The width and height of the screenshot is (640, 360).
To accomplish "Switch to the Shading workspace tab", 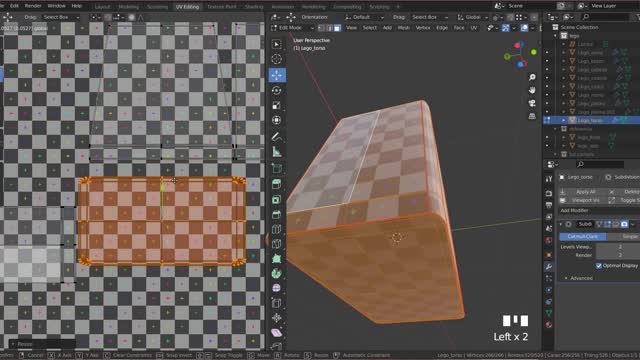I will coord(254,7).
